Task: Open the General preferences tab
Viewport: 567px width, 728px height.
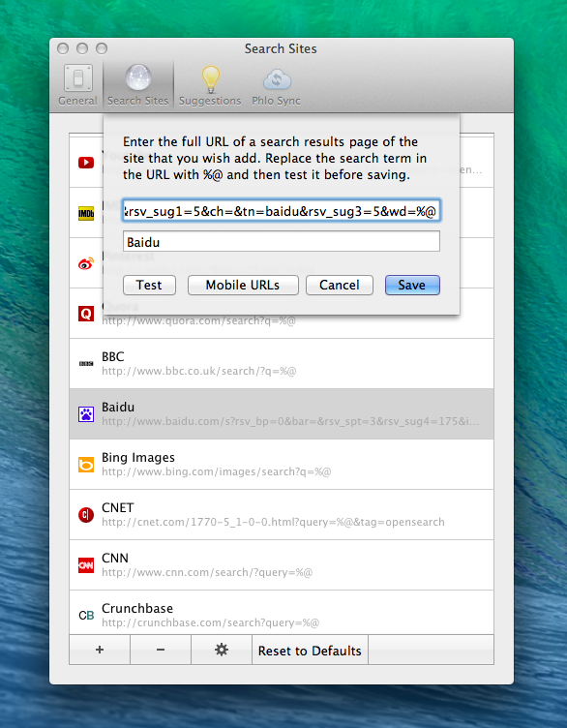Action: point(78,85)
